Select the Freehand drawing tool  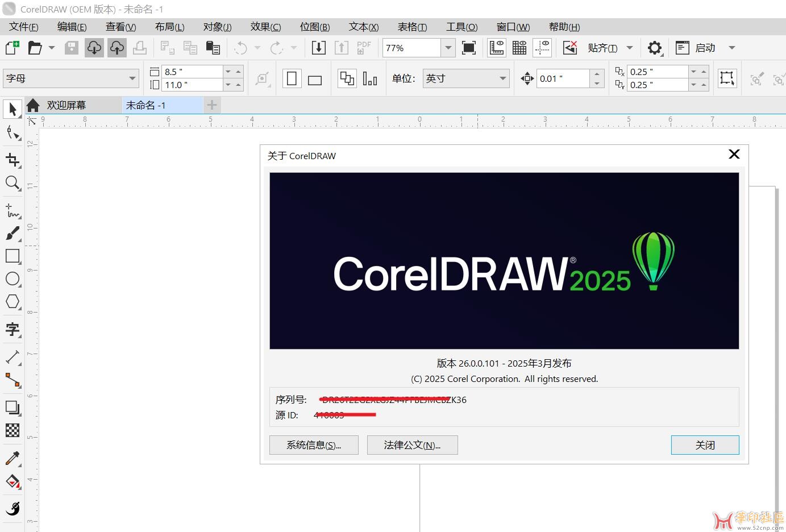pos(13,211)
